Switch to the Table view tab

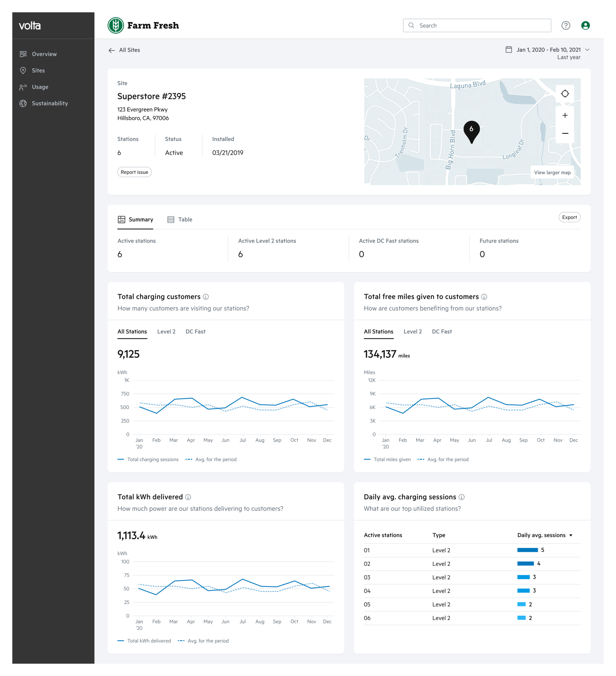click(180, 220)
